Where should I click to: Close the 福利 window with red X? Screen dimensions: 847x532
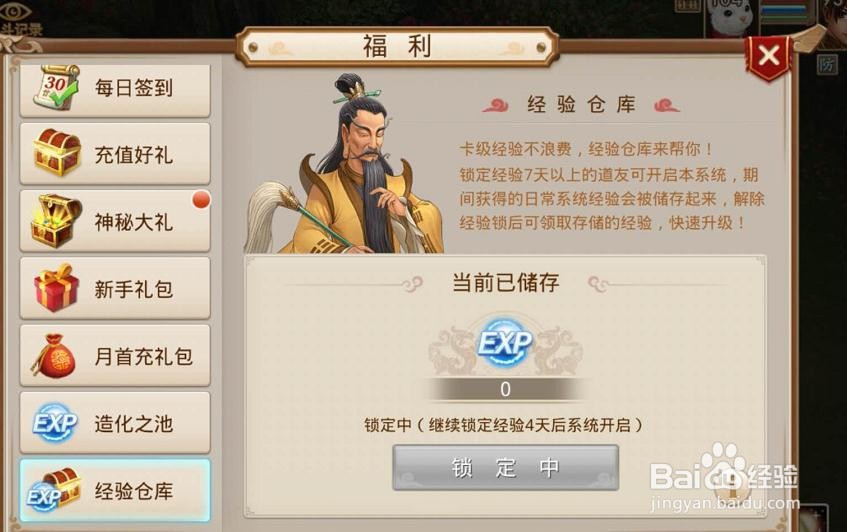pos(768,56)
